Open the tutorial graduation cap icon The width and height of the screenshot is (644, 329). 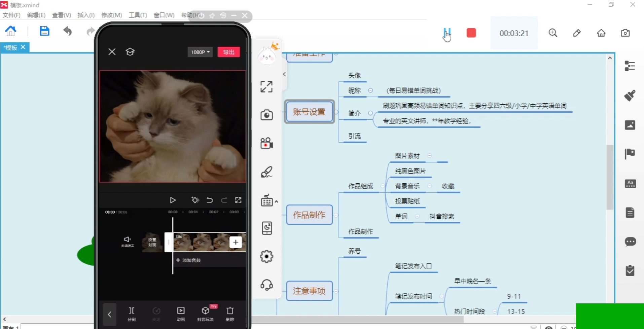pos(130,52)
